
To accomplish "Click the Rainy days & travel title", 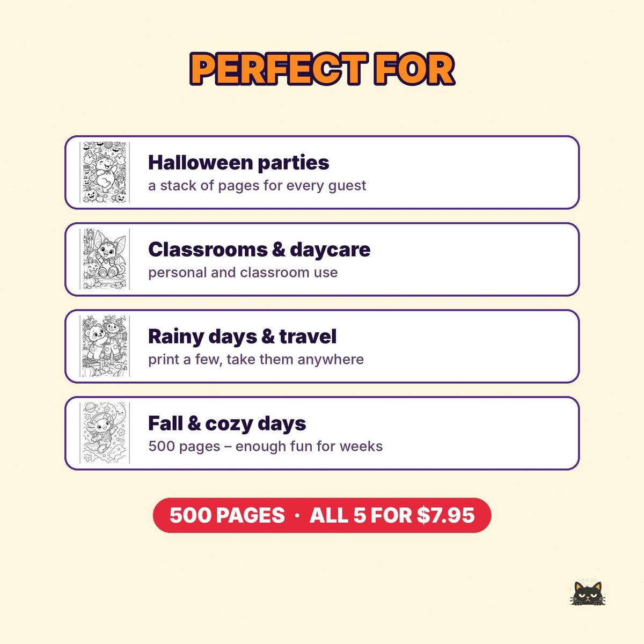I will click(243, 336).
